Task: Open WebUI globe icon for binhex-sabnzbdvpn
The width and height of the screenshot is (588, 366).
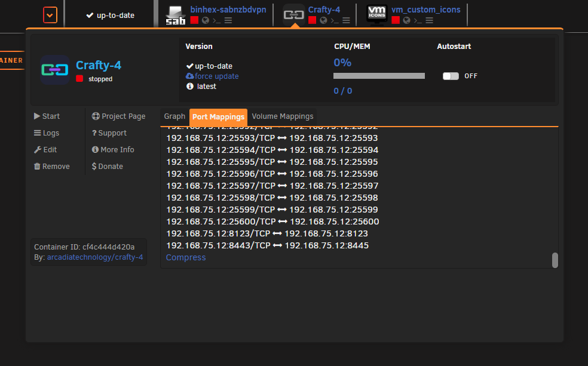Action: [x=206, y=20]
